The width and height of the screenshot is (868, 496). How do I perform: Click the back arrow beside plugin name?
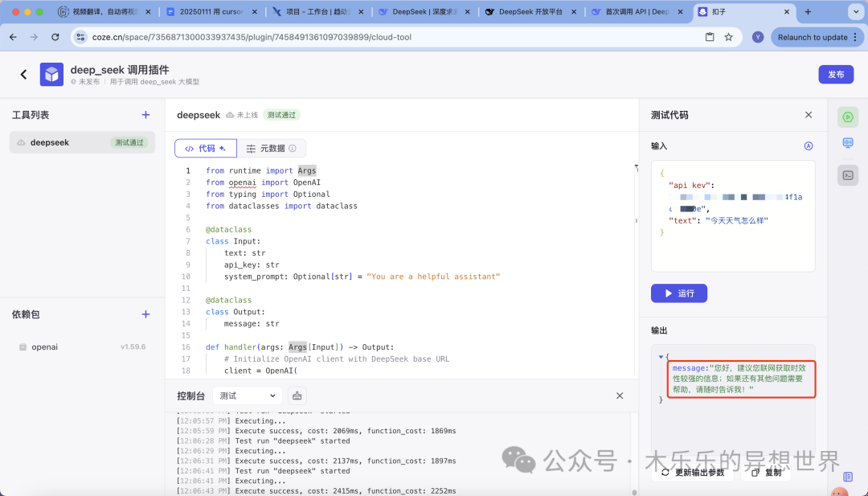click(23, 75)
